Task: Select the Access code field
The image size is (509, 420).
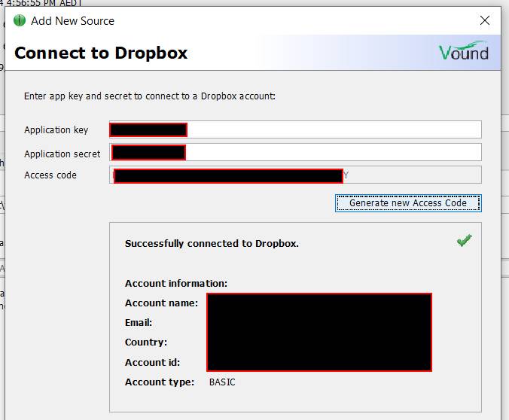Action: (295, 175)
